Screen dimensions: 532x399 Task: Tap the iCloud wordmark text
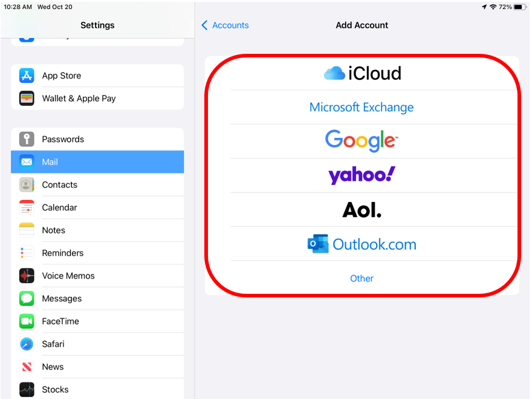(x=375, y=73)
